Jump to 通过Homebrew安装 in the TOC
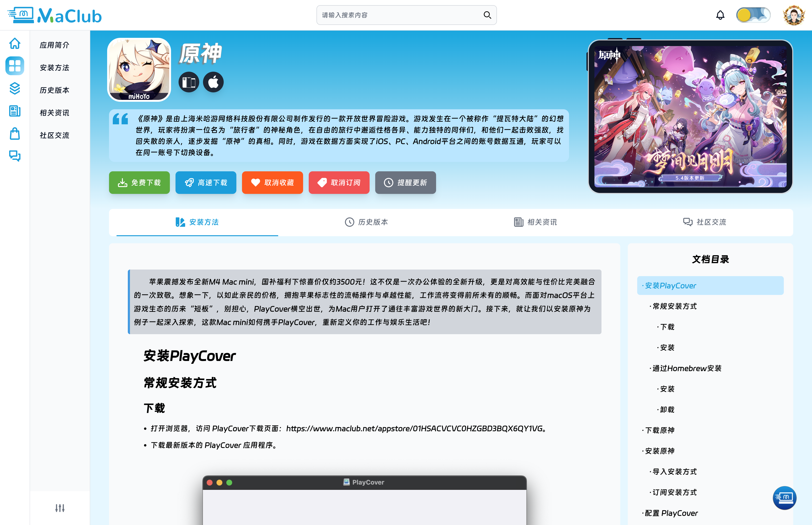812x525 pixels. coord(686,368)
